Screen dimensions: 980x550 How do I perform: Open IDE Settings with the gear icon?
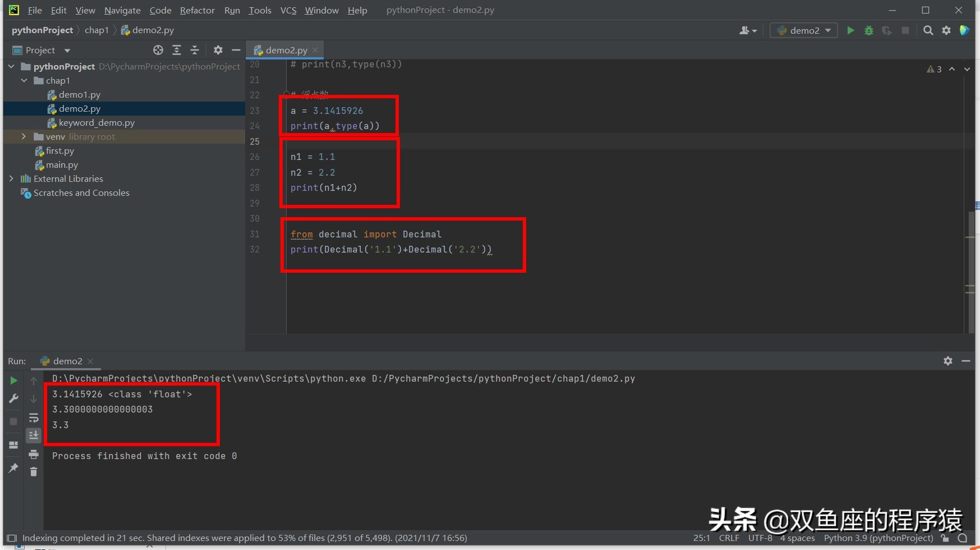[x=946, y=30]
